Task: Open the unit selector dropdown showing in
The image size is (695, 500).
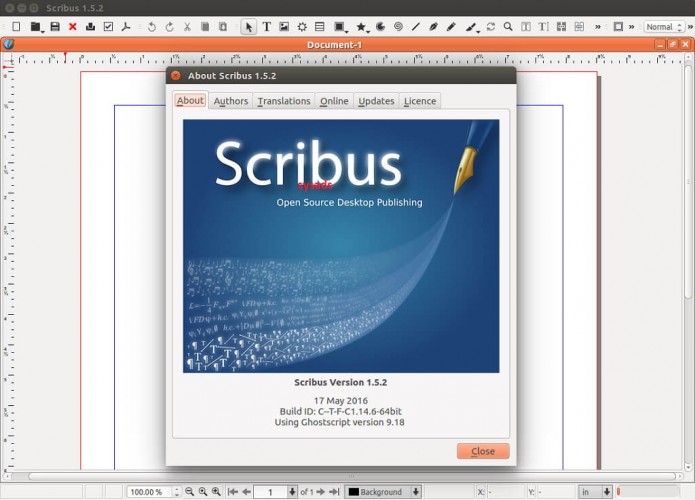Action: [596, 492]
